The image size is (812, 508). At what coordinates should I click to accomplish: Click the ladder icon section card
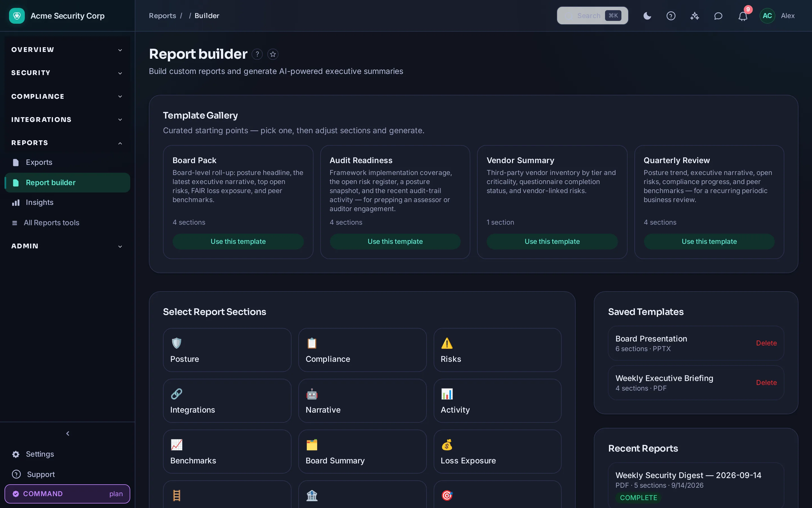click(x=227, y=494)
